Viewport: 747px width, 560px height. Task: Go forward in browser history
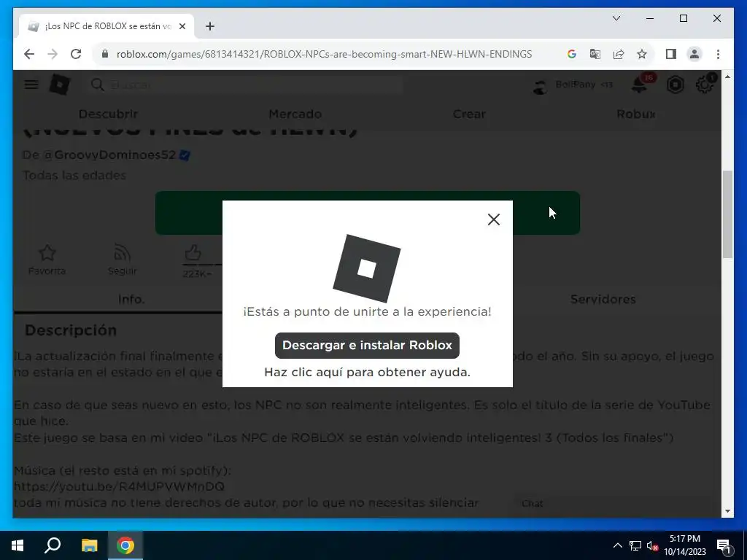(x=53, y=54)
